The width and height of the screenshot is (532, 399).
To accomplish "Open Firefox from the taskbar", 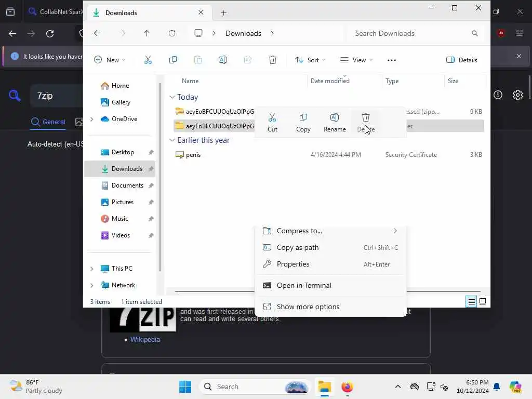I will [x=347, y=387].
